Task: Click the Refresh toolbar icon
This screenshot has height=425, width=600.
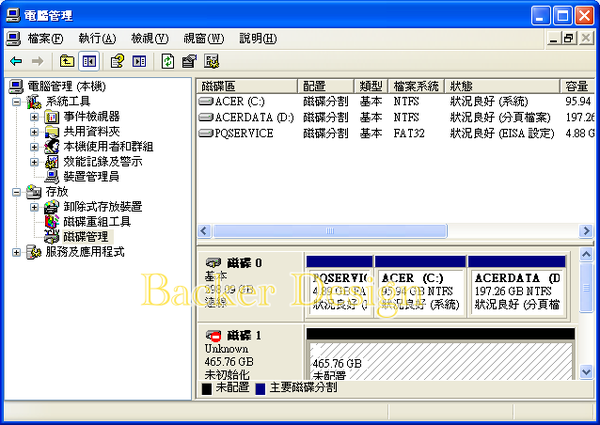Action: point(168,61)
